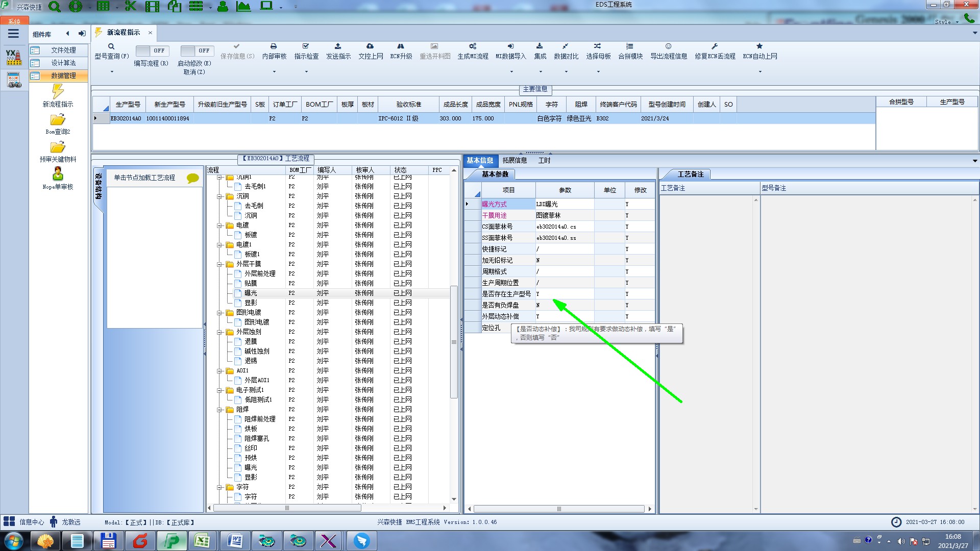
Task: Click 导出流程信息 smiley toolbar button
Action: (669, 52)
